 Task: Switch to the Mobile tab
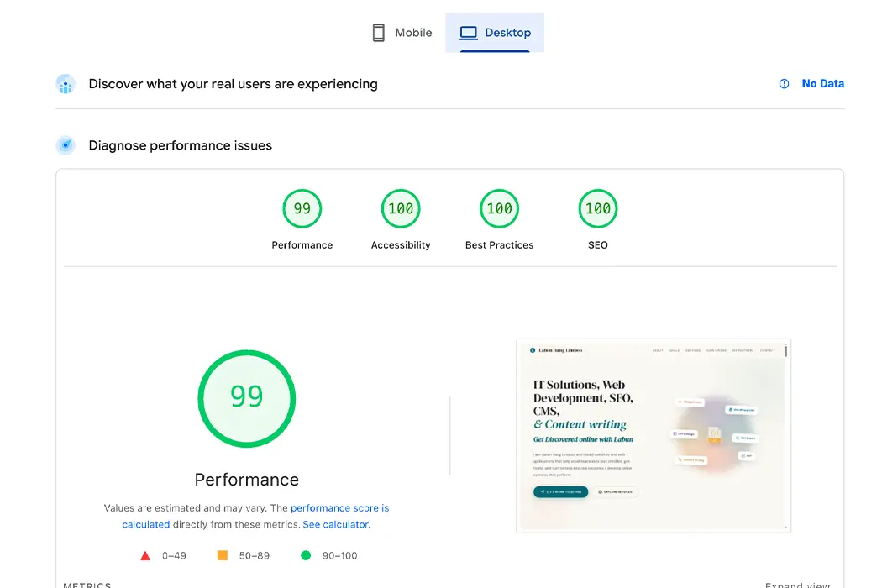click(x=402, y=32)
